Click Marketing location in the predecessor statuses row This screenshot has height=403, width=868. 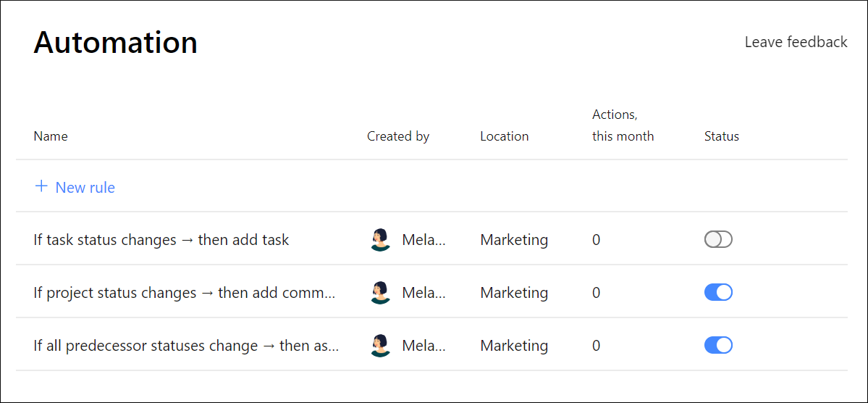514,346
